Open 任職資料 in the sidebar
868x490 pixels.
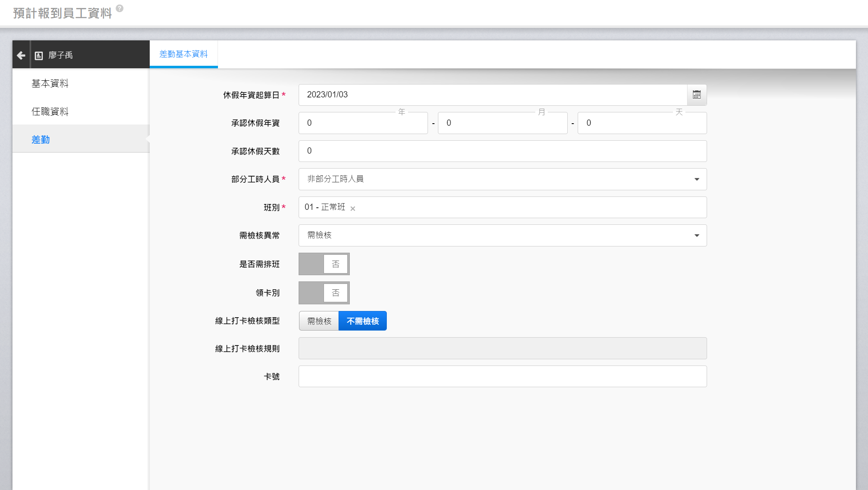click(50, 112)
